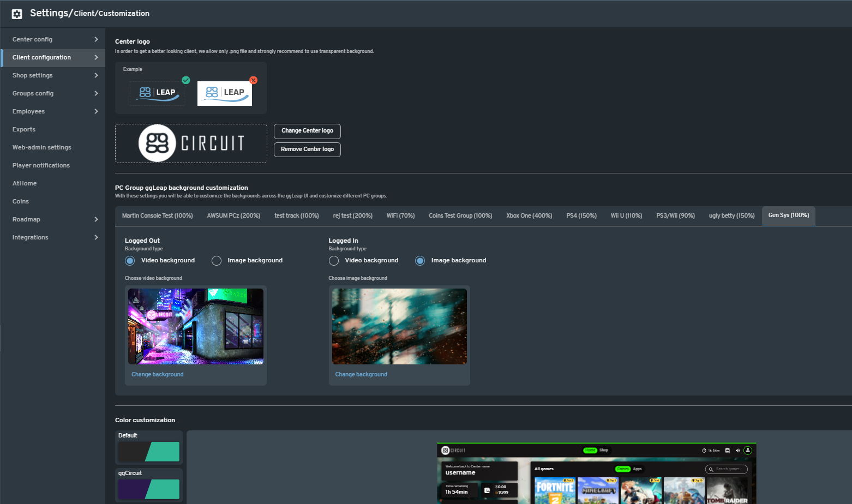Click the timer icon showing 1h 54m
Viewport: 852px width, 504px height.
[704, 451]
